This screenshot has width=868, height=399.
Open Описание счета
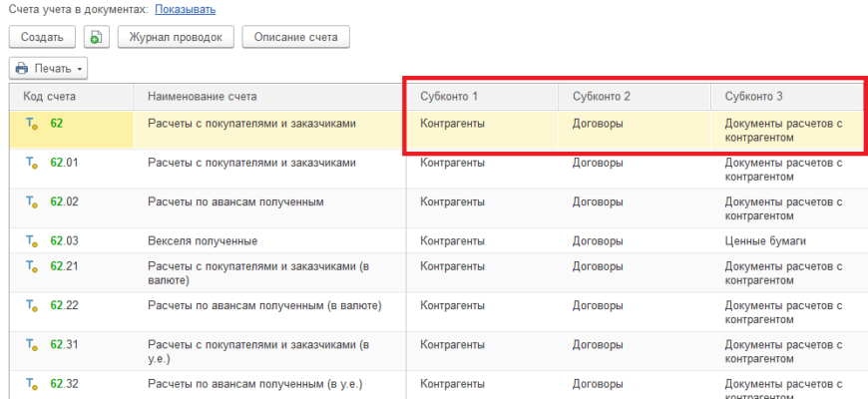pyautogui.click(x=295, y=37)
